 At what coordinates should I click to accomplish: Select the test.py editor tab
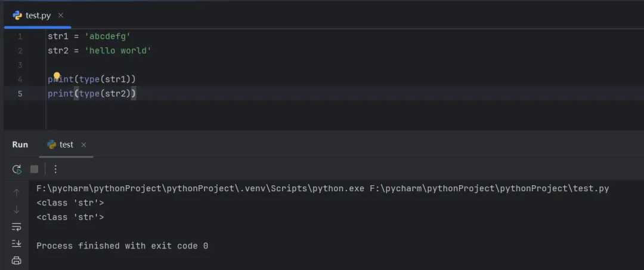click(x=38, y=15)
